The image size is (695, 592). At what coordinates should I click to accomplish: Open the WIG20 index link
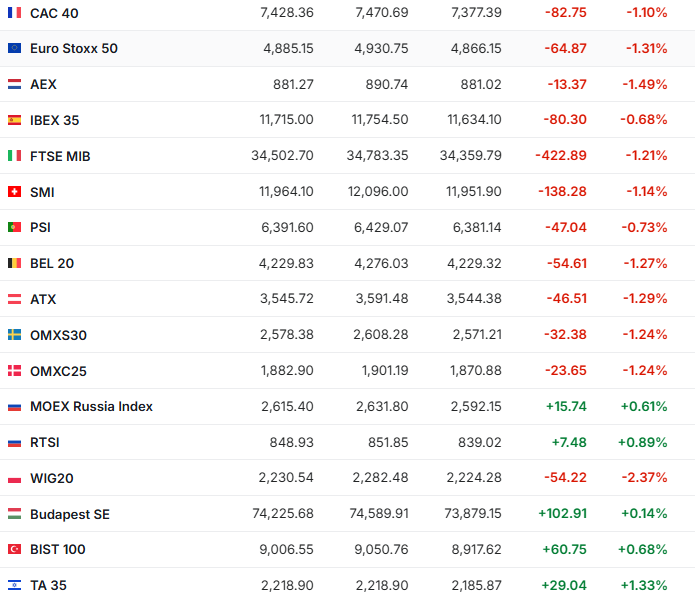52,478
